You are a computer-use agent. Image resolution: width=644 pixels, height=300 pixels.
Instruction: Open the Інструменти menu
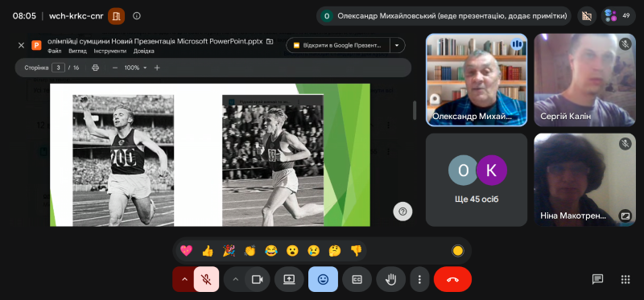tap(110, 51)
